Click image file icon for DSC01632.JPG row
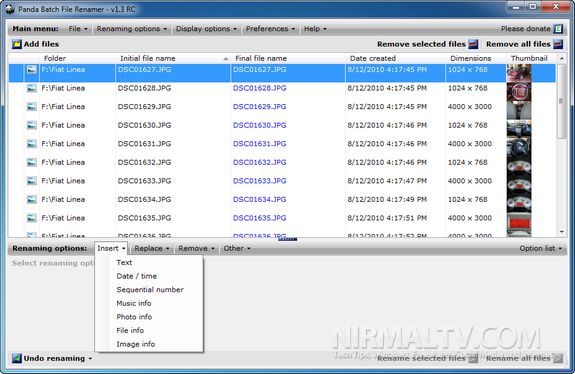 click(32, 162)
